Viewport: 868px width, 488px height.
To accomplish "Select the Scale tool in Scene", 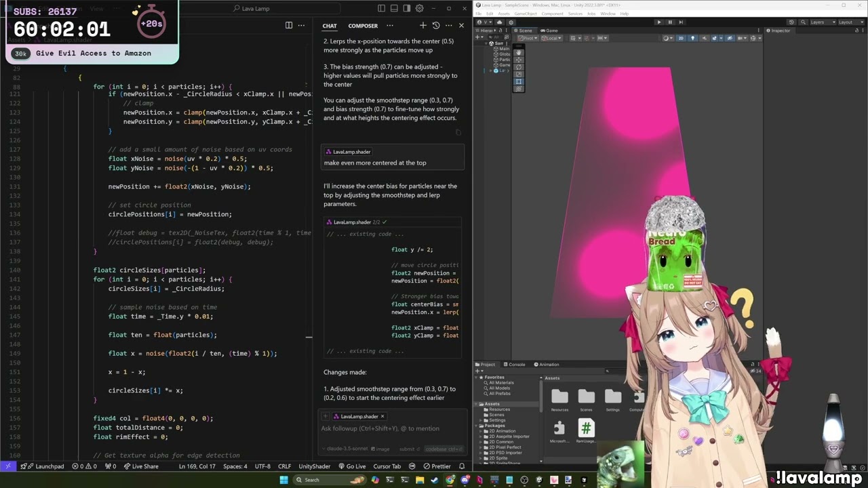I will 519,74.
